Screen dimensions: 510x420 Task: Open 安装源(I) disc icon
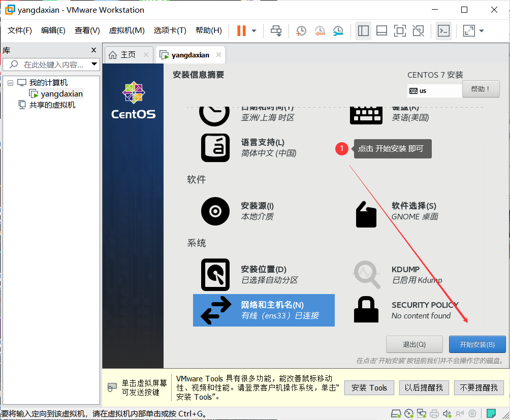point(215,211)
